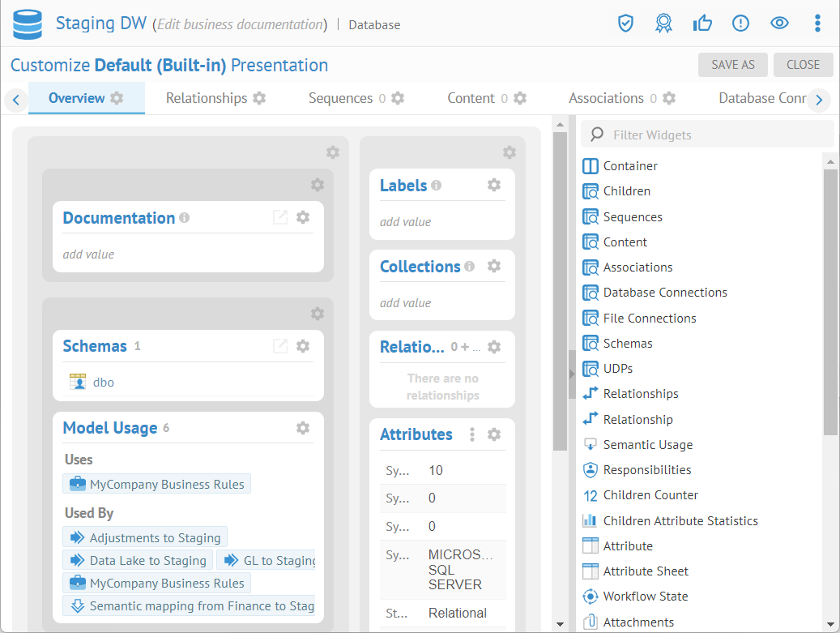Click the thumbs up like icon

(701, 24)
